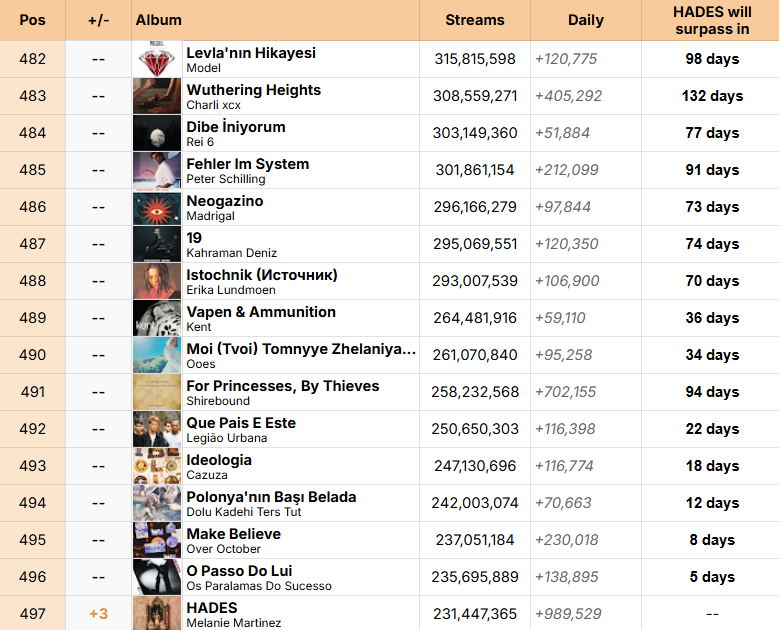Click the album cover for 19 by Kahraman Deniz

[157, 244]
